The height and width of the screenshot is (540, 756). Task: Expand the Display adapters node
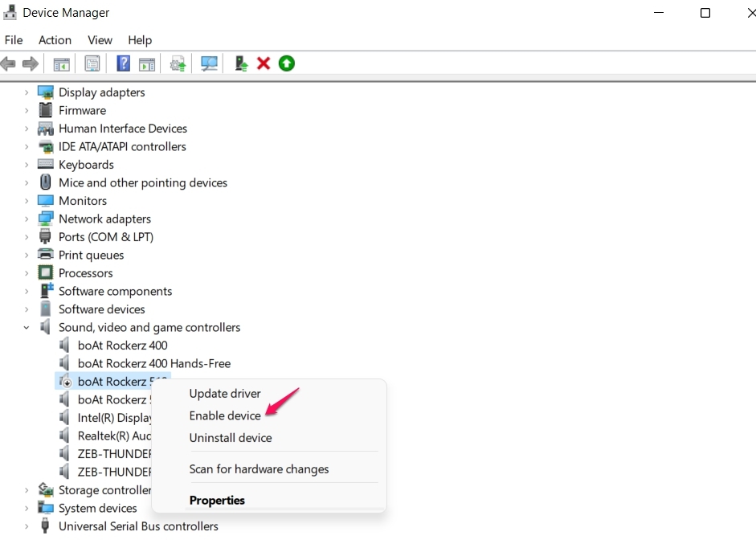click(x=27, y=92)
